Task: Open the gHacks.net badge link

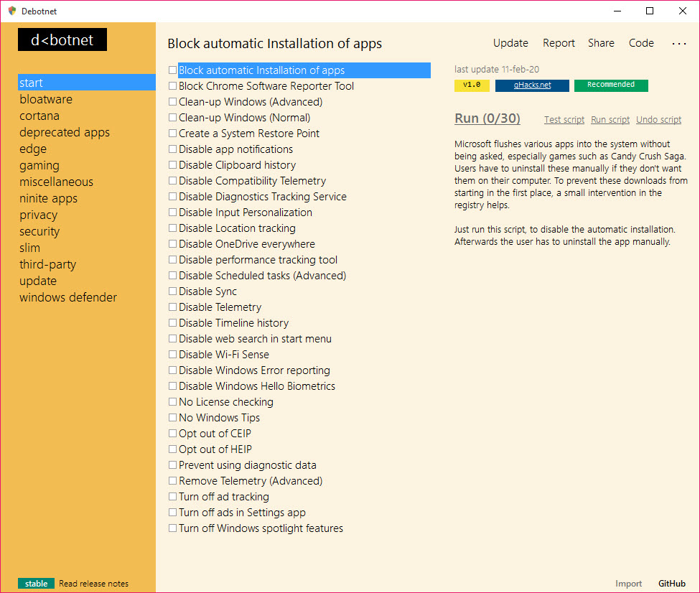Action: pos(532,85)
